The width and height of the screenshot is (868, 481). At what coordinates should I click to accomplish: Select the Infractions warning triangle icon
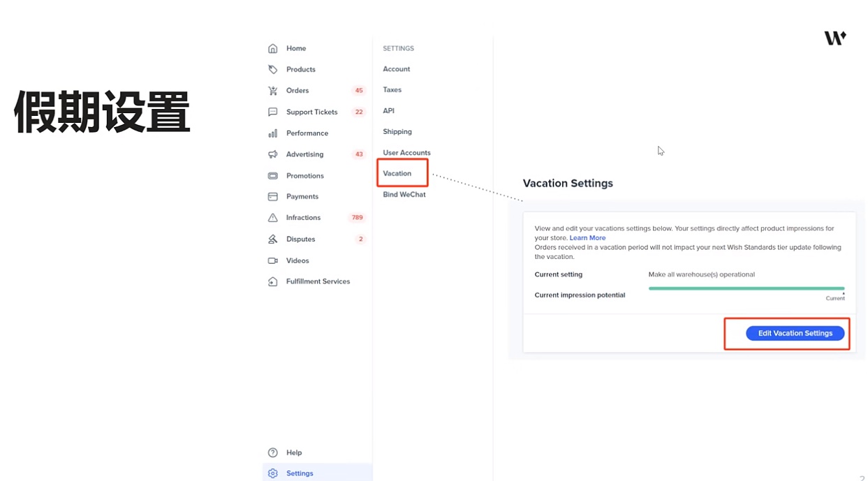273,218
